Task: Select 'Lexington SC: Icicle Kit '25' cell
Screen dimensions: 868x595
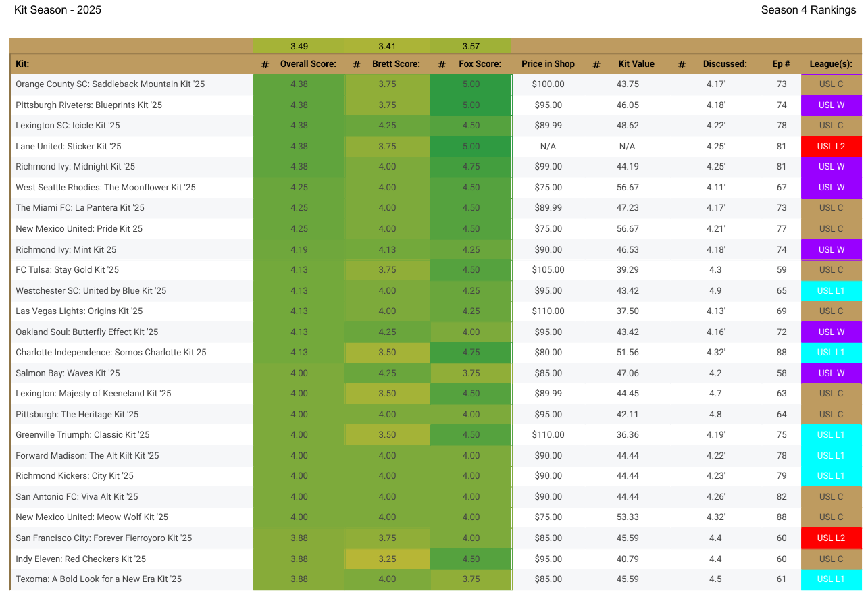Action: click(x=132, y=126)
